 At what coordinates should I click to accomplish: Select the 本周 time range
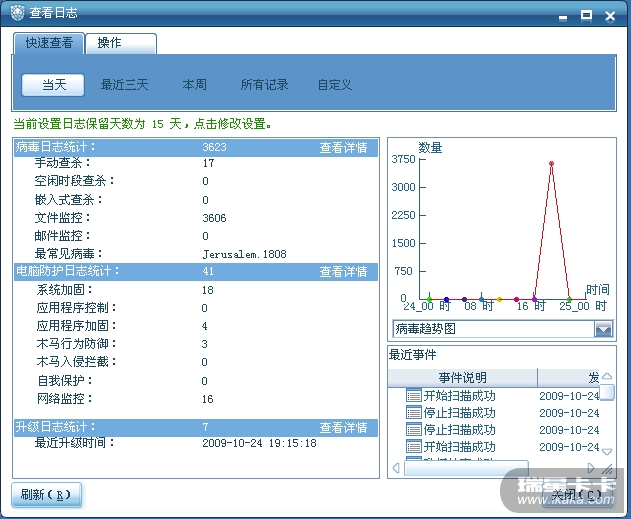(195, 85)
